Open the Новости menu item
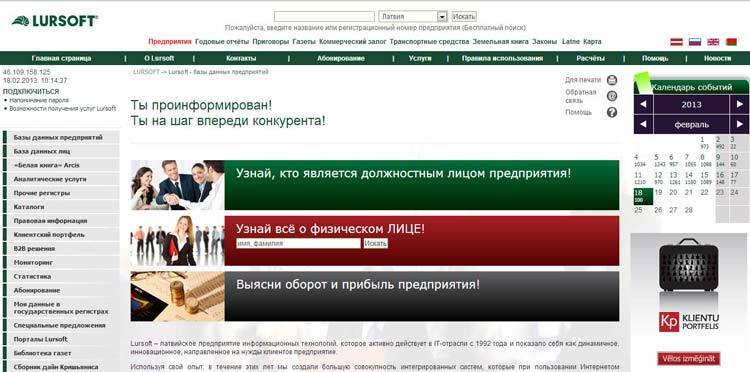This screenshot has width=750, height=372. [x=717, y=58]
